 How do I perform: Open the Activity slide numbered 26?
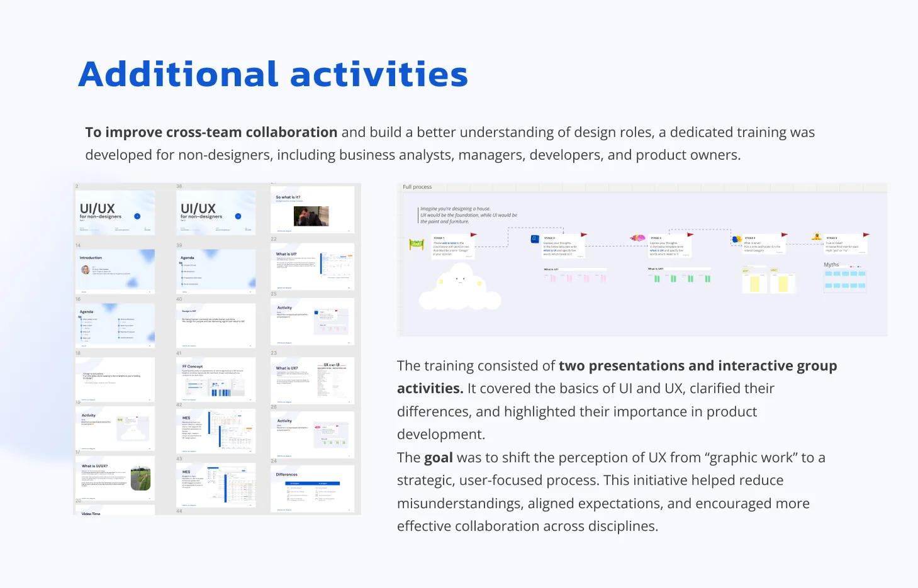tap(313, 435)
